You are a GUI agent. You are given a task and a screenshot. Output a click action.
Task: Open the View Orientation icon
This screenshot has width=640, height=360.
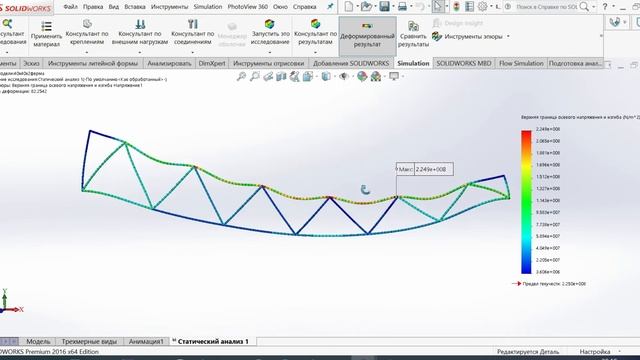308,76
